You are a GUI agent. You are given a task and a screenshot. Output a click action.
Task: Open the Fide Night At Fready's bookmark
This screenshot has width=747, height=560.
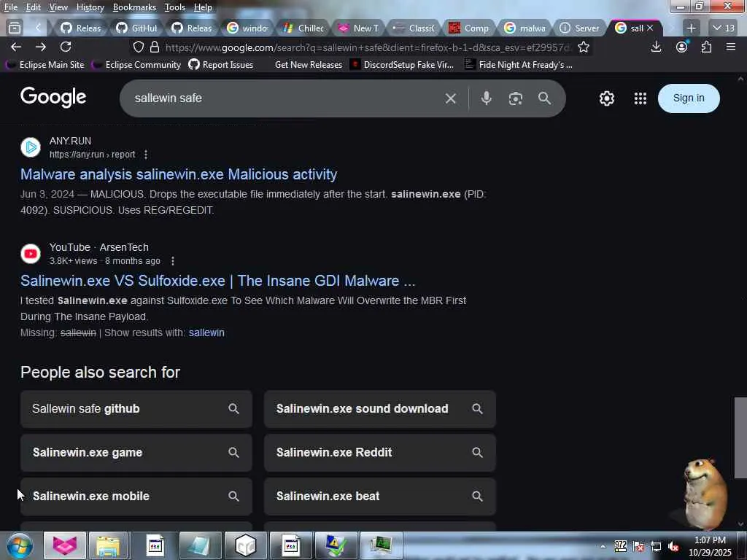click(x=519, y=65)
